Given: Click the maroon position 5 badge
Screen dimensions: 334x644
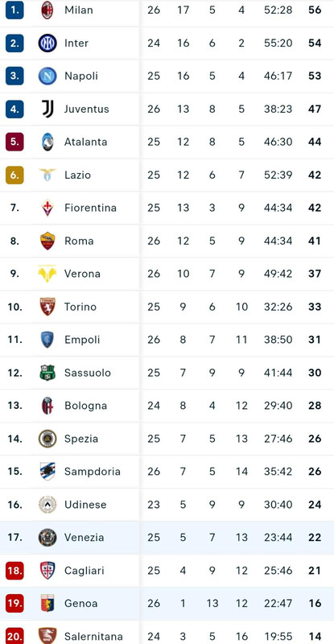Looking at the screenshot, I should [x=14, y=142].
